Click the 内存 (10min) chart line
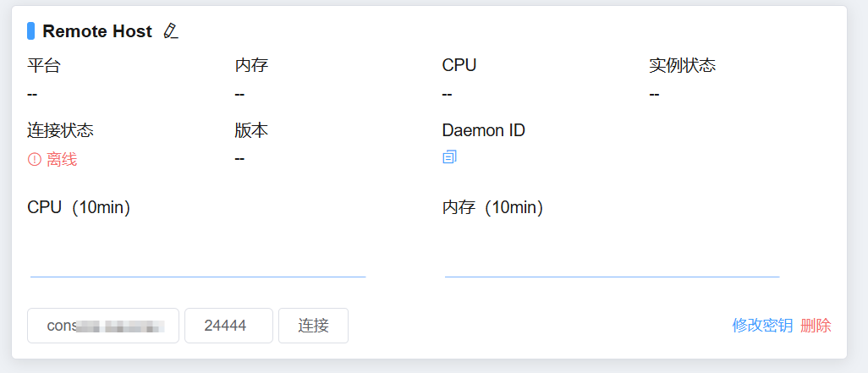The width and height of the screenshot is (868, 373). click(613, 276)
